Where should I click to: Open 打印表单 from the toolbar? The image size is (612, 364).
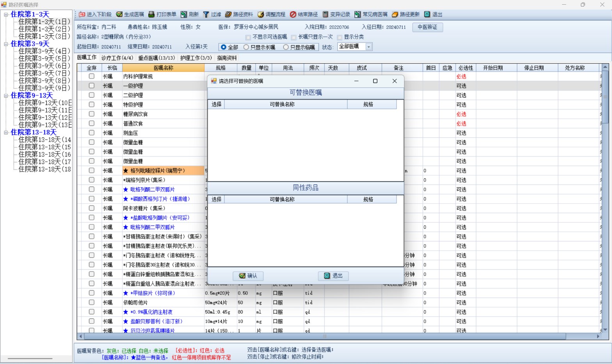click(151, 14)
